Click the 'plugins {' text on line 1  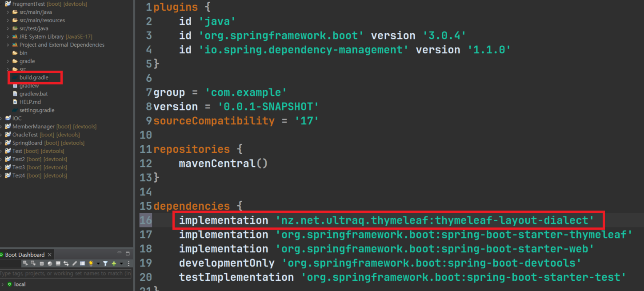(x=182, y=7)
